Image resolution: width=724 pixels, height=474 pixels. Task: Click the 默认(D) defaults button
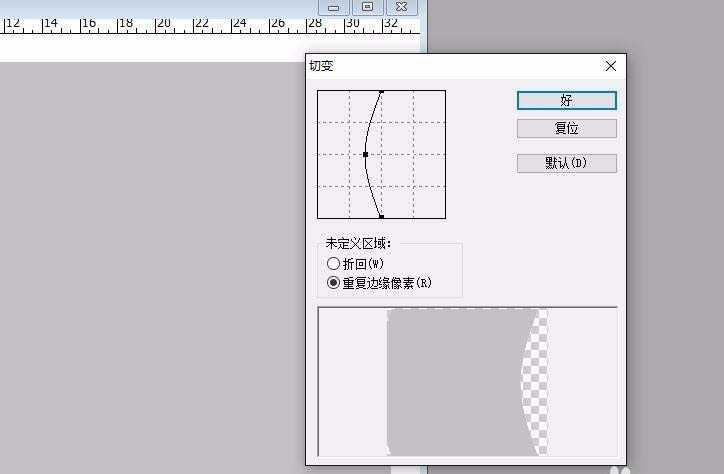pos(567,163)
